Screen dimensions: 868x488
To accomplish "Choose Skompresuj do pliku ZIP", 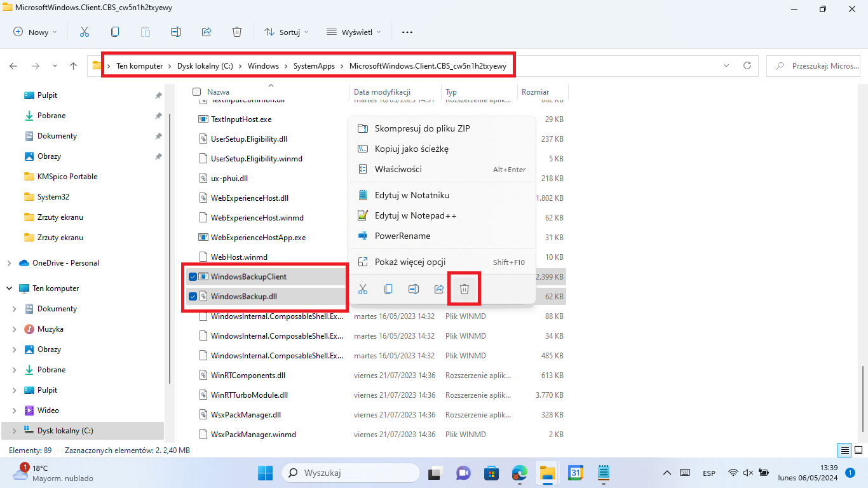I will coord(442,128).
